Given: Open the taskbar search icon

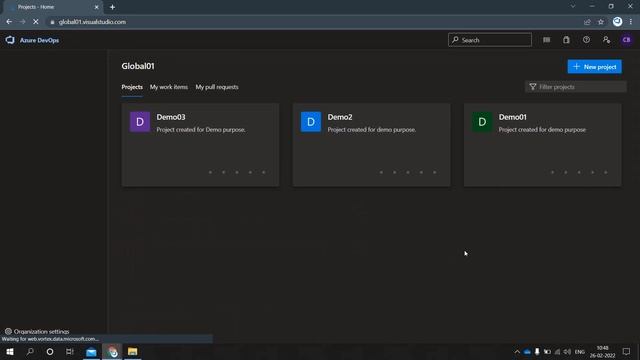Looking at the screenshot, I should [x=30, y=351].
